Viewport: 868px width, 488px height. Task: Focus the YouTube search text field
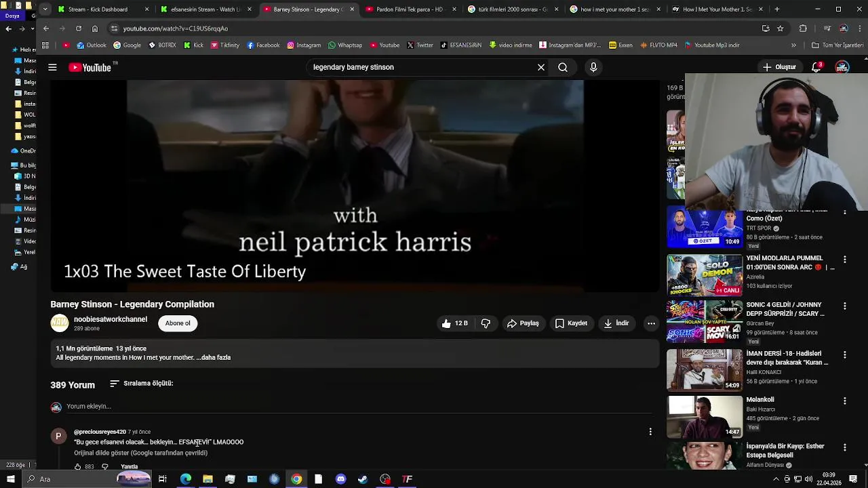420,67
